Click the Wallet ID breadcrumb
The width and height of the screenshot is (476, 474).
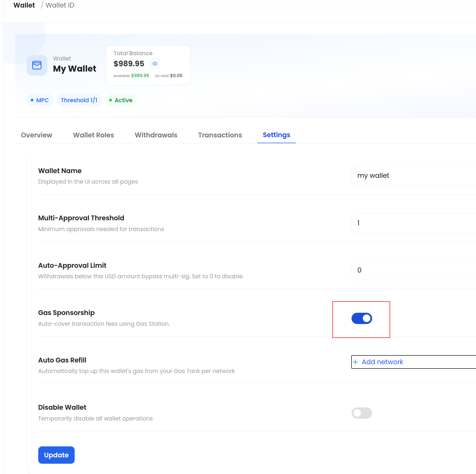(60, 5)
